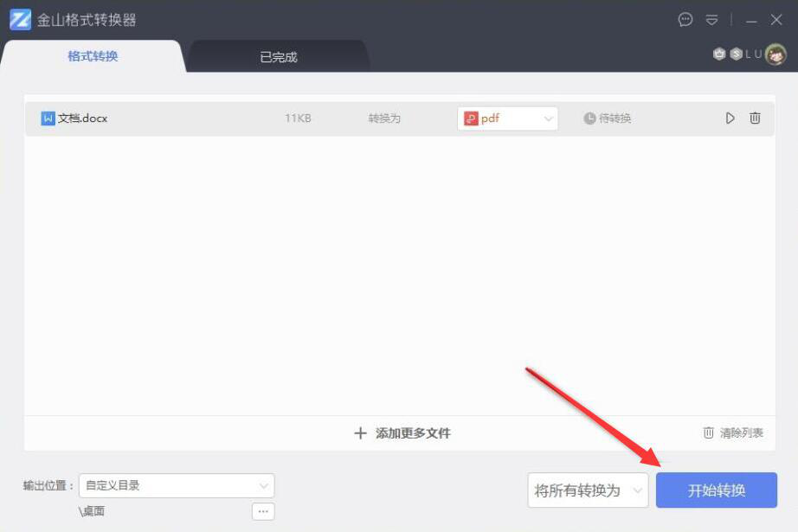The image size is (798, 532).
Task: Open the title bar menu dropdown icon
Action: tap(711, 20)
